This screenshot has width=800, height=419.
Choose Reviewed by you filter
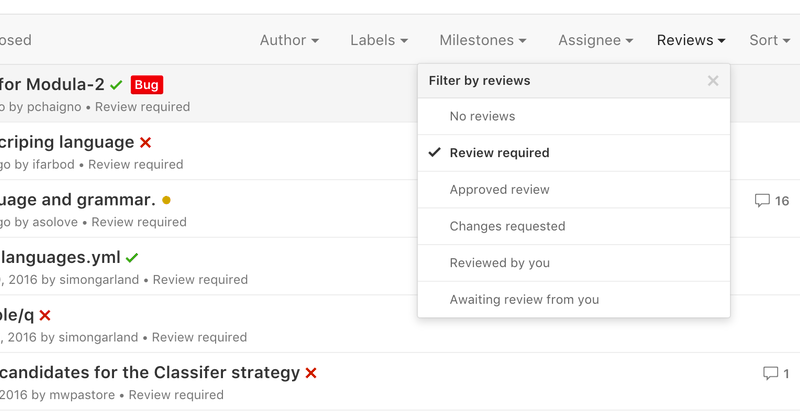573,263
